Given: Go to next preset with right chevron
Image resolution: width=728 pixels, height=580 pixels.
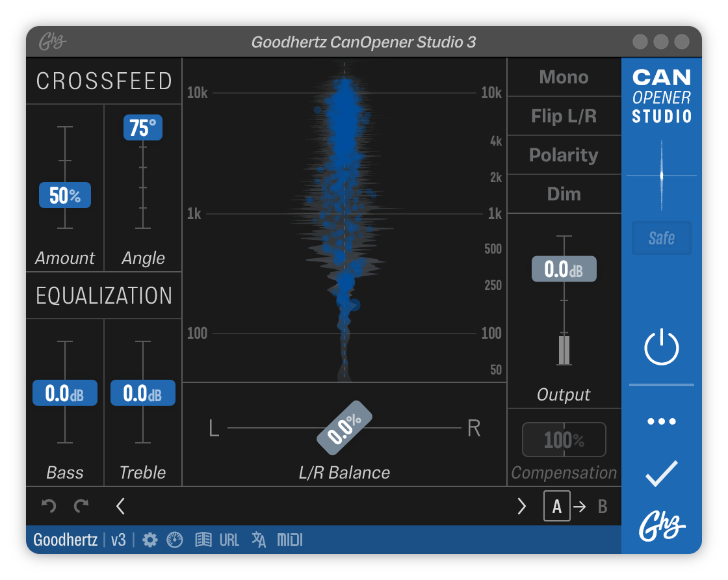Looking at the screenshot, I should click(x=521, y=506).
